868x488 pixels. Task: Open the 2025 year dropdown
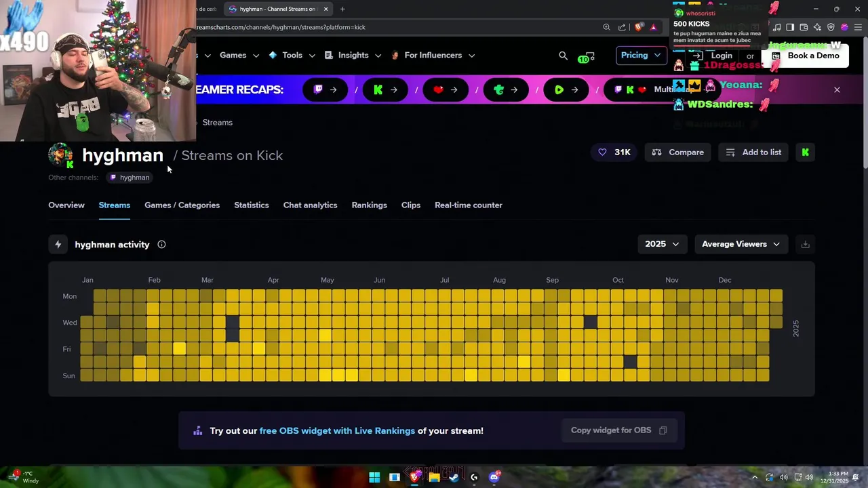[x=662, y=244]
